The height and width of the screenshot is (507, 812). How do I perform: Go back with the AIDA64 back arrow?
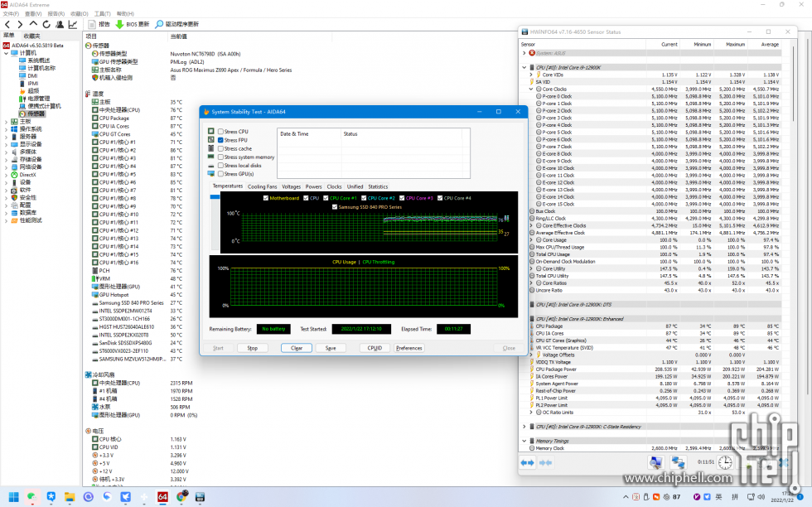click(7, 24)
